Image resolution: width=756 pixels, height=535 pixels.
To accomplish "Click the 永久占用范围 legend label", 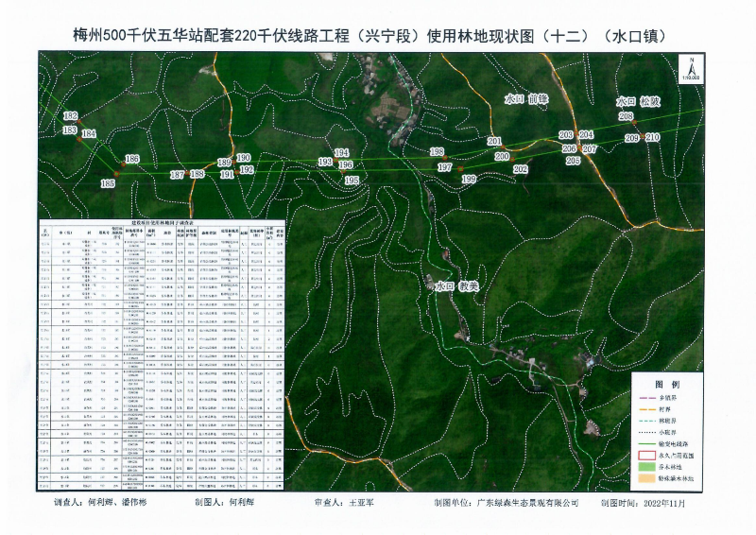I will pyautogui.click(x=677, y=456).
